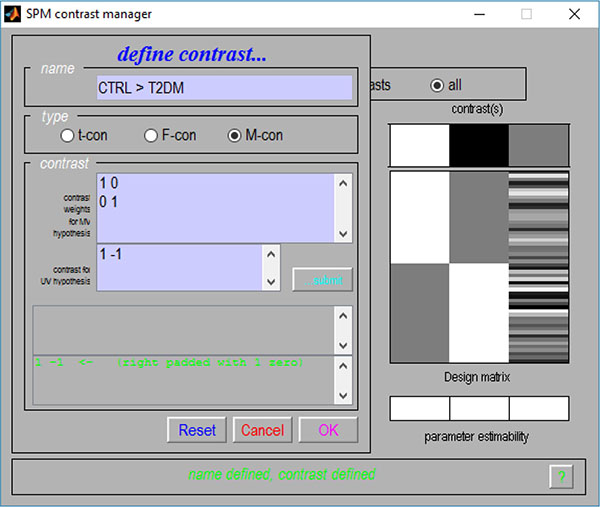This screenshot has width=600, height=507.
Task: Click the 'define contrast...' heading
Action: click(x=192, y=54)
